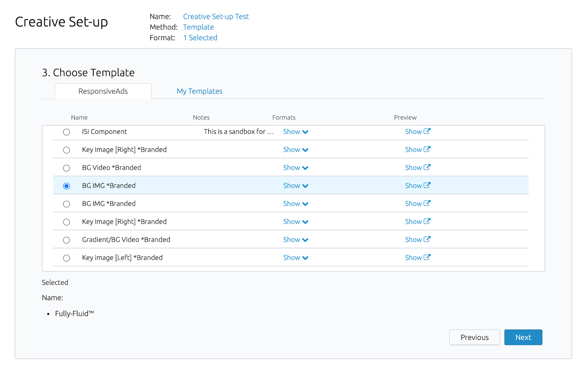Go back with the Previous button
The image size is (588, 377).
(x=474, y=337)
